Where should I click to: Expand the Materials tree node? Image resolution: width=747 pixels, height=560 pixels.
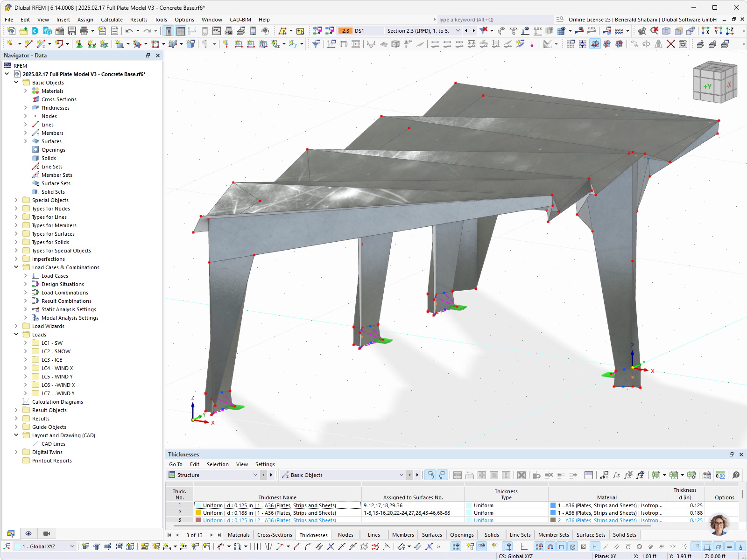tap(26, 91)
